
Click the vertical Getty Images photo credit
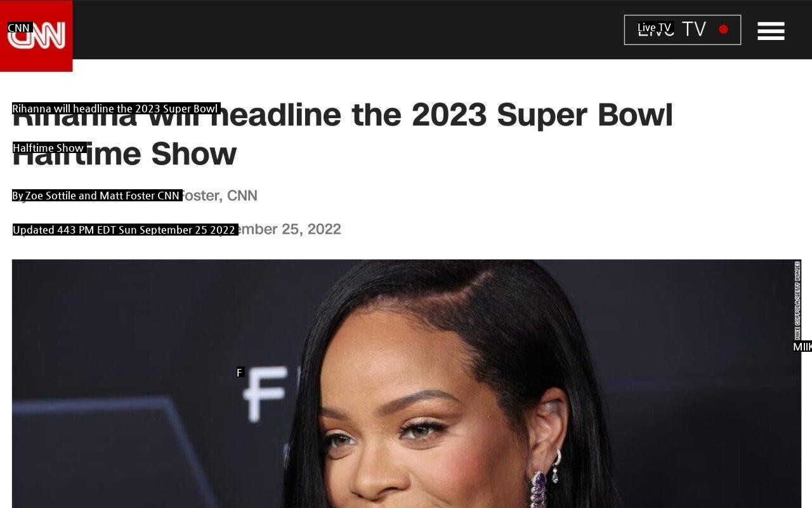(x=797, y=300)
